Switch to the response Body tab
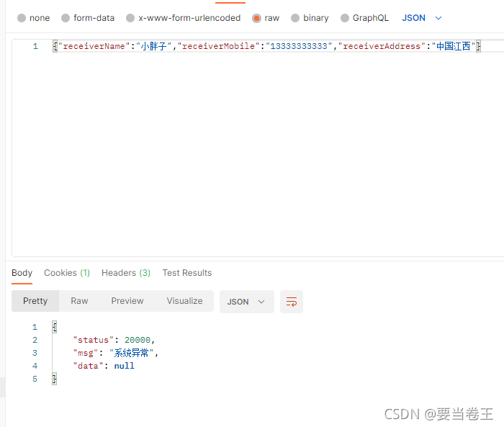This screenshot has height=427, width=504. pos(22,273)
